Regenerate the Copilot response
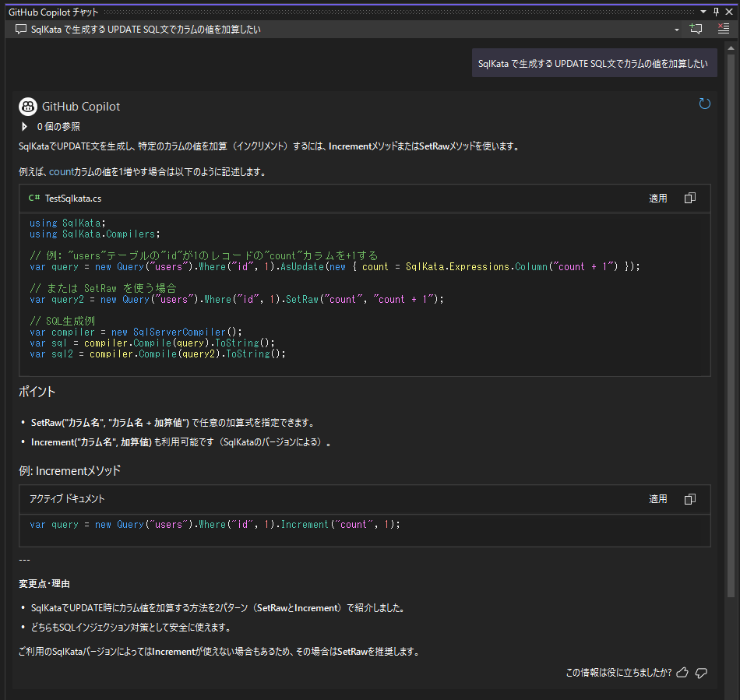Viewport: 740px width, 700px height. [x=704, y=104]
